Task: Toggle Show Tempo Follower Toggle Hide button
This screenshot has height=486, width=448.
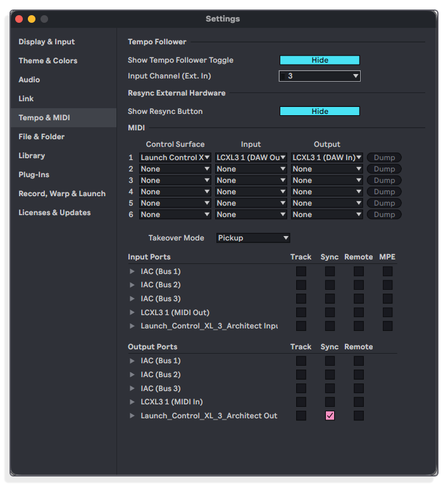Action: pyautogui.click(x=320, y=60)
